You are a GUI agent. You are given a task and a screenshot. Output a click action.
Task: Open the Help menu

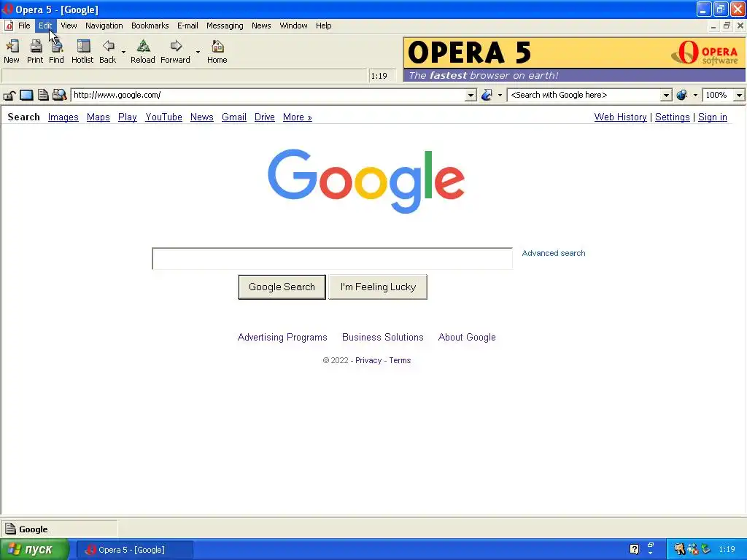(x=323, y=26)
